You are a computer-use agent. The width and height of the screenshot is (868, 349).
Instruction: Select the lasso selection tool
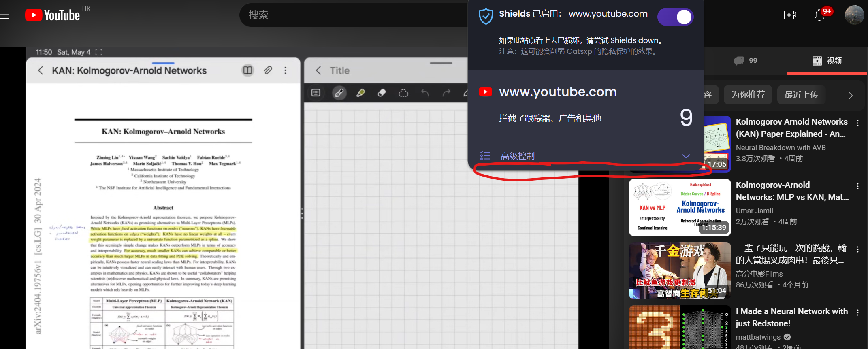[403, 93]
